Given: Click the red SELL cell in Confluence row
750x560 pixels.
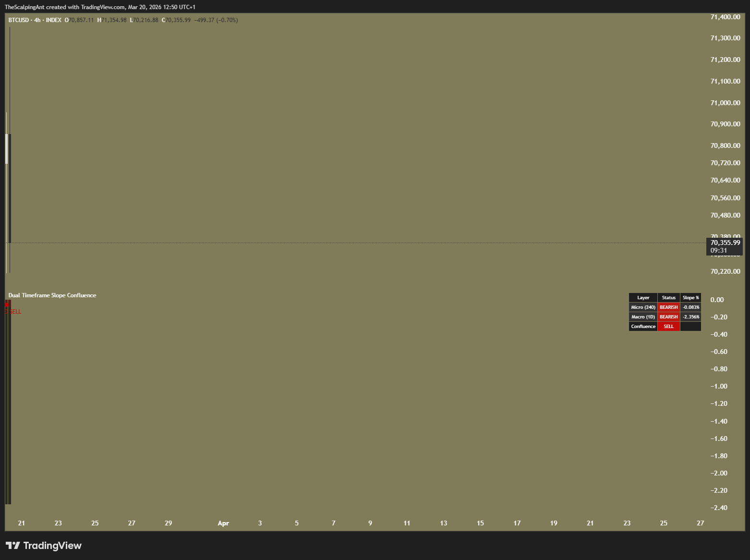Looking at the screenshot, I should (669, 327).
